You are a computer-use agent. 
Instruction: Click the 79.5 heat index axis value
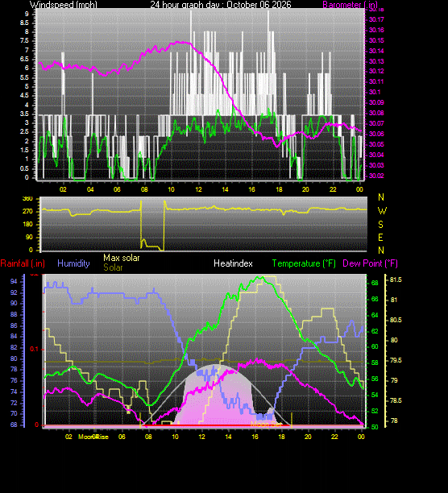point(396,360)
